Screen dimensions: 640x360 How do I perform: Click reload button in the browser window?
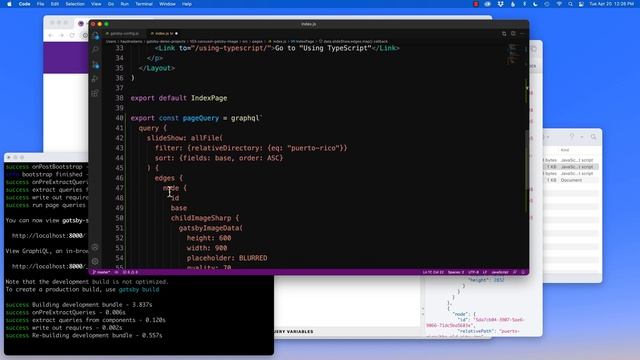coord(72,36)
